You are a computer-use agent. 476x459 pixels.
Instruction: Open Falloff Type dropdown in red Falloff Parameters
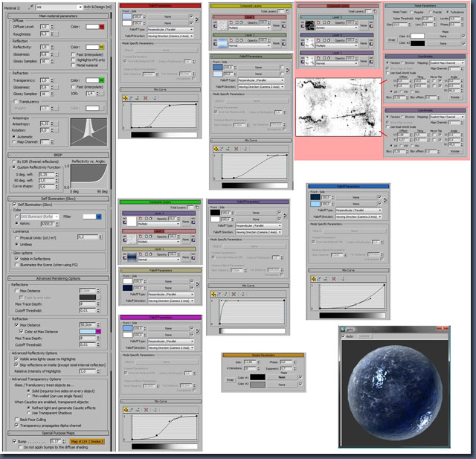[170, 30]
